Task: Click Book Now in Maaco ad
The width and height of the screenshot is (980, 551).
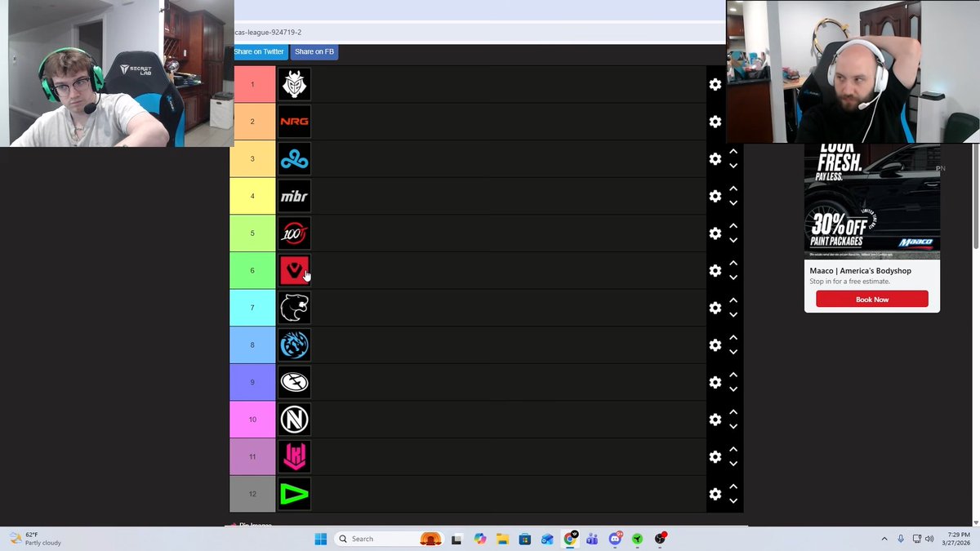Action: (x=872, y=300)
